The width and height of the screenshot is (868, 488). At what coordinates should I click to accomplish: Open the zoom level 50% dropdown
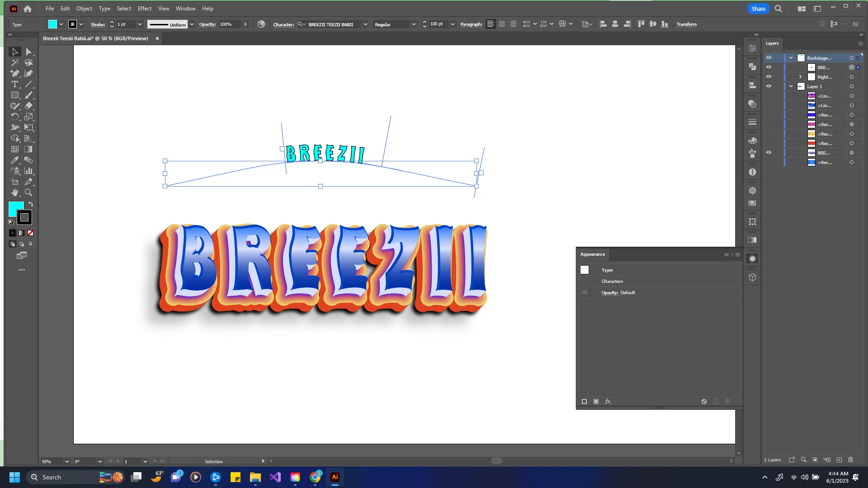click(67, 461)
